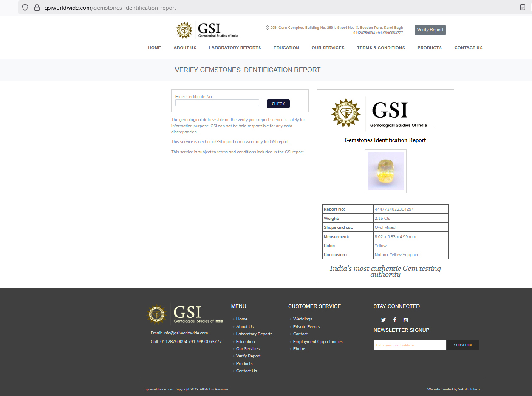532x396 pixels.
Task: Click the GSI seal emblem in report card
Action: click(x=346, y=113)
